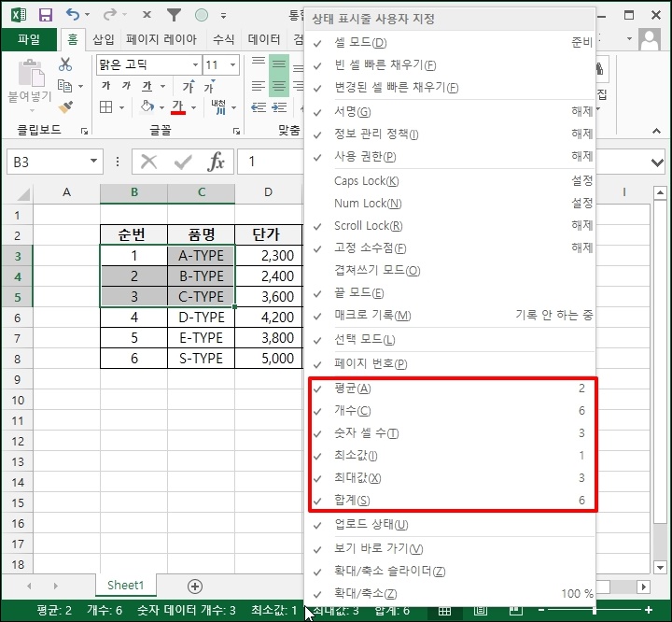
Task: Toggle the 확대/축소 슬라이더(Z) menu option
Action: coord(451,572)
